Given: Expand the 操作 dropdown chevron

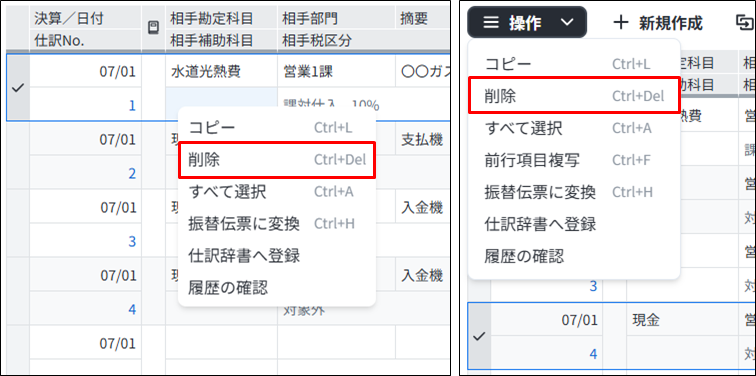Looking at the screenshot, I should click(x=568, y=22).
